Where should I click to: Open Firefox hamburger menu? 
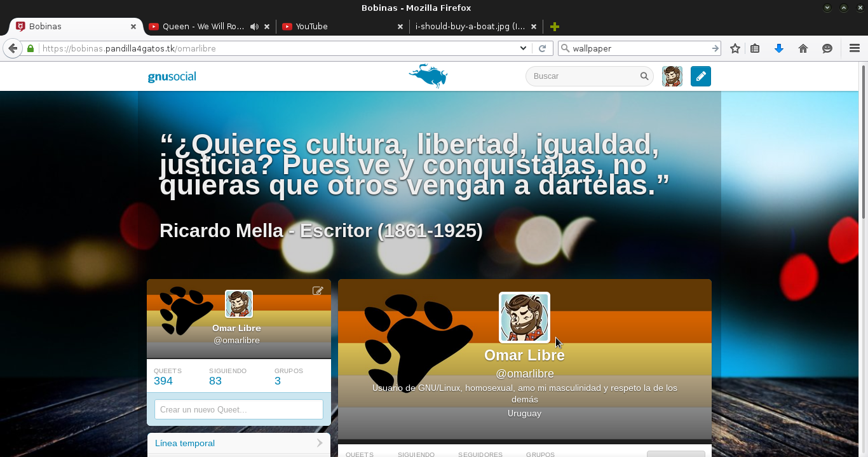855,48
